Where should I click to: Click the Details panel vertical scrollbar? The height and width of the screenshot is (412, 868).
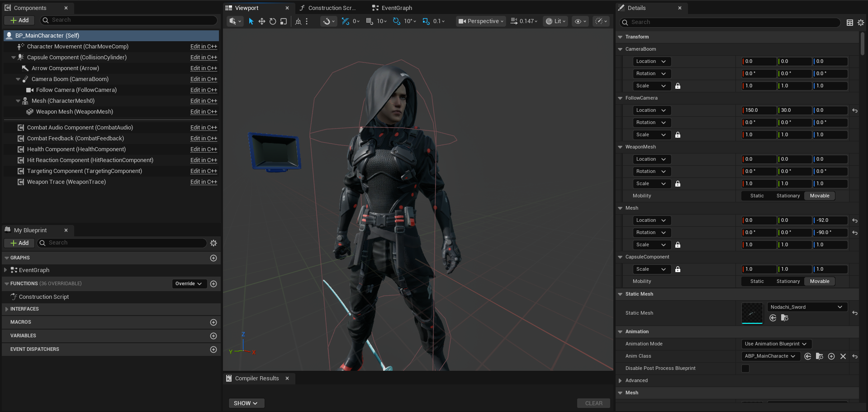pyautogui.click(x=863, y=43)
